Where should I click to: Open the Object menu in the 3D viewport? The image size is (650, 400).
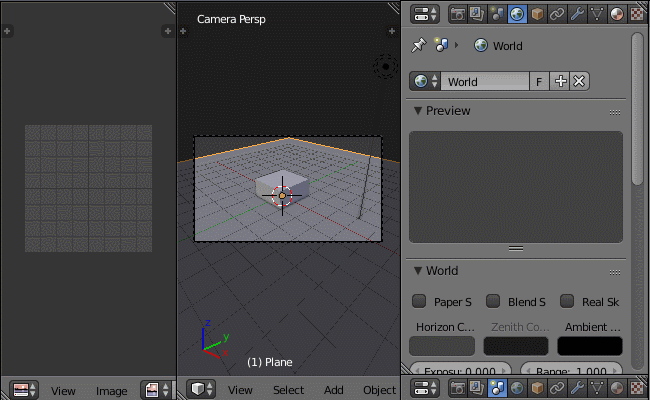tap(379, 390)
